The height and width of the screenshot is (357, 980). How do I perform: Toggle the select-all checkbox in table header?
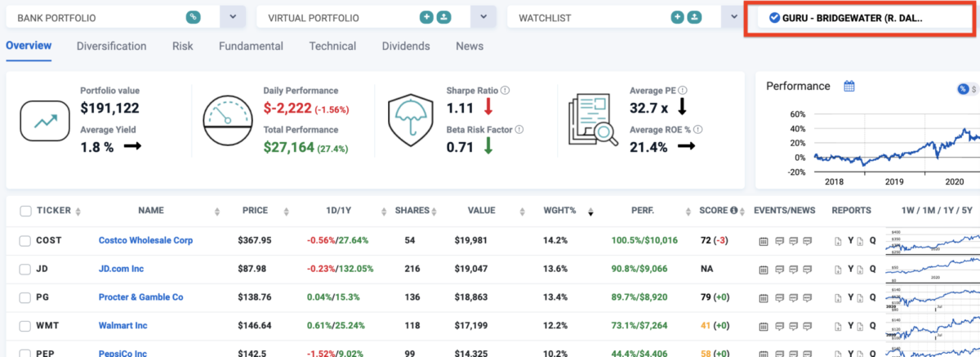tap(25, 211)
